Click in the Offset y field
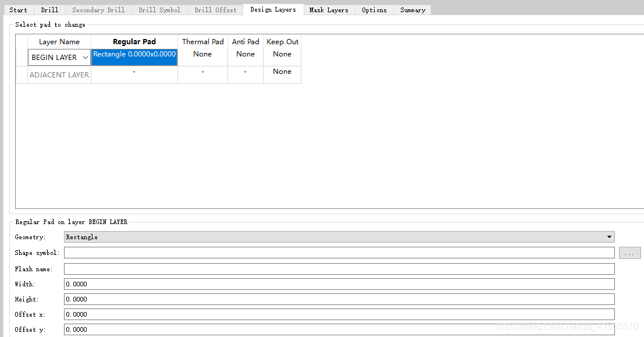Image resolution: width=644 pixels, height=337 pixels. 339,329
